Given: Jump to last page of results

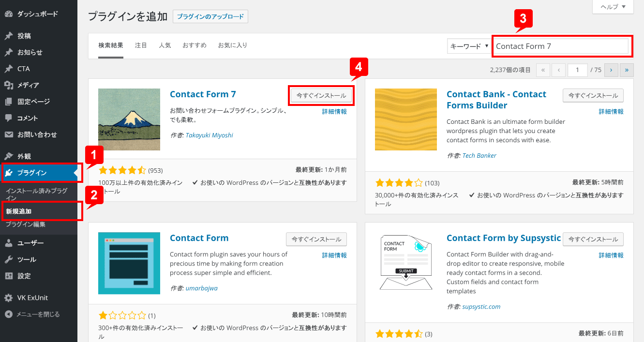Looking at the screenshot, I should [627, 70].
